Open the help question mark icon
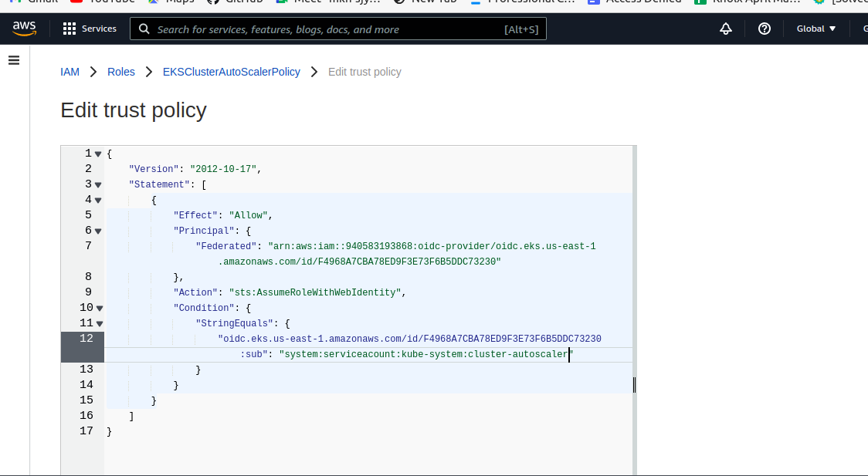 tap(765, 29)
